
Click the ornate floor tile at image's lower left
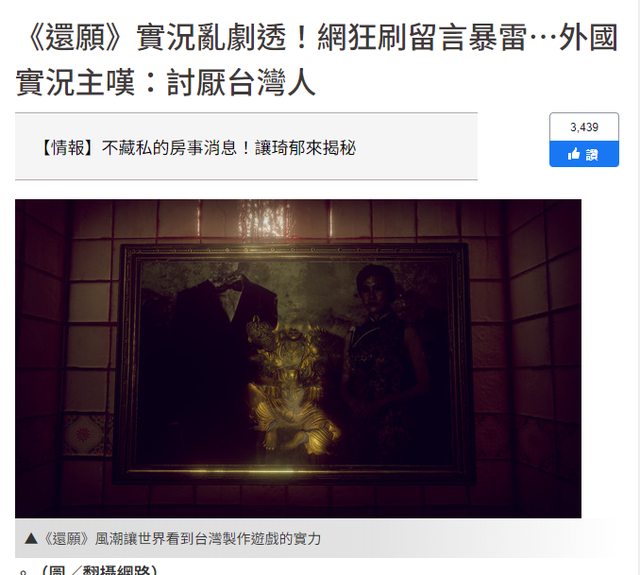click(x=84, y=435)
